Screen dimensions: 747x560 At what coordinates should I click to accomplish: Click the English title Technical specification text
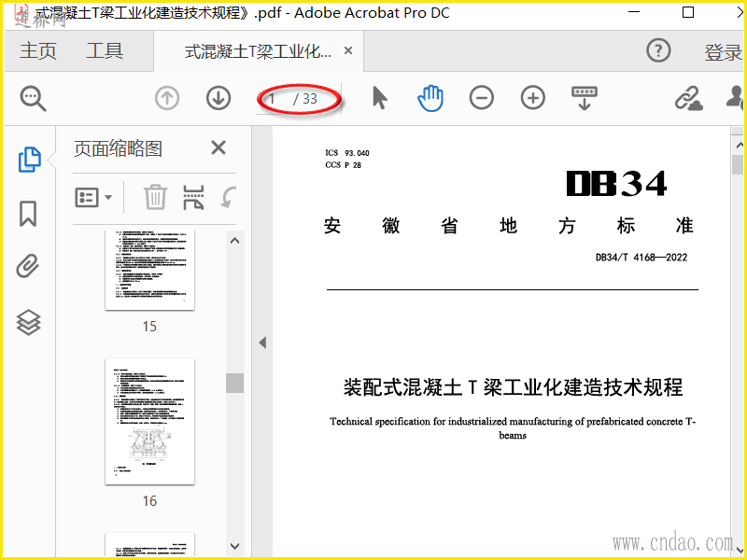(x=513, y=428)
